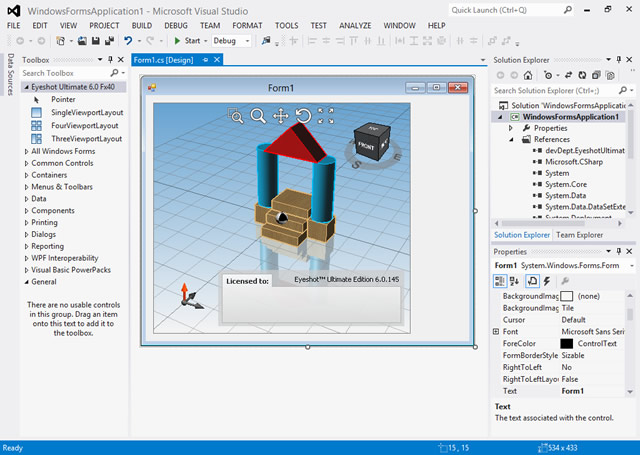Activate the Pan tool in viewport
This screenshot has height=455, width=640.
point(280,116)
